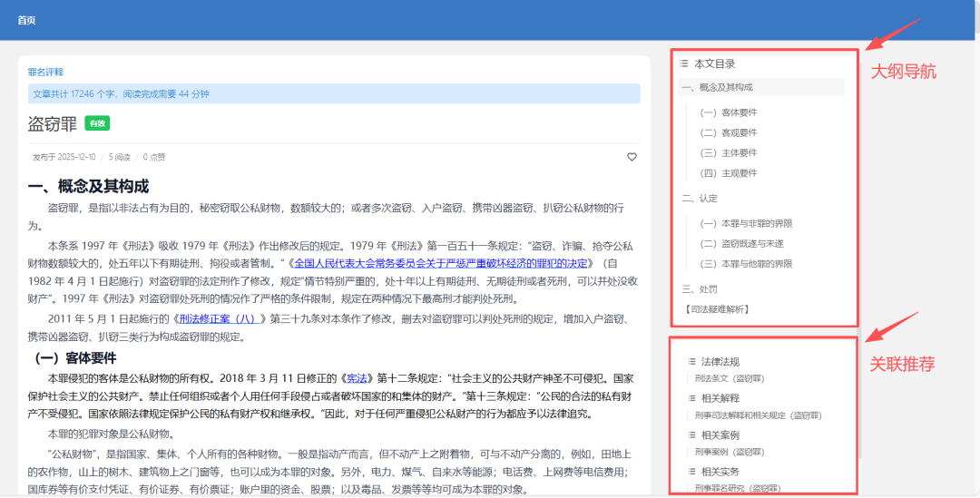This screenshot has width=980, height=498.
Task: Click the list icon beside 相关实务
Action: [x=691, y=472]
